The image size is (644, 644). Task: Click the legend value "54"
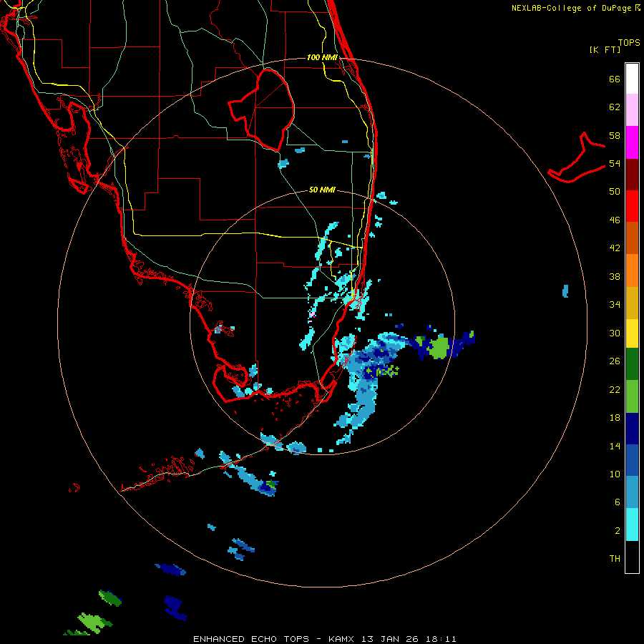(615, 163)
